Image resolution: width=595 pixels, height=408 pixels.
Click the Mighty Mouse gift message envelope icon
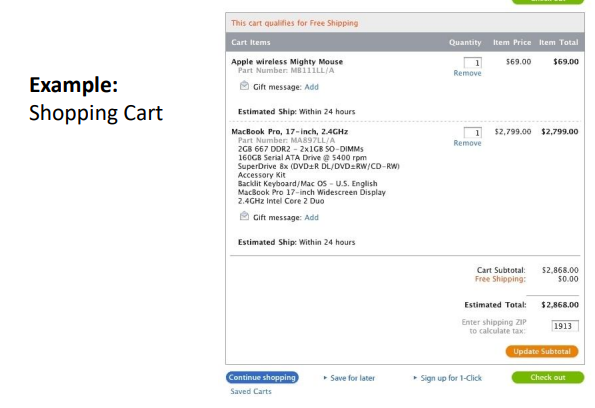point(244,86)
